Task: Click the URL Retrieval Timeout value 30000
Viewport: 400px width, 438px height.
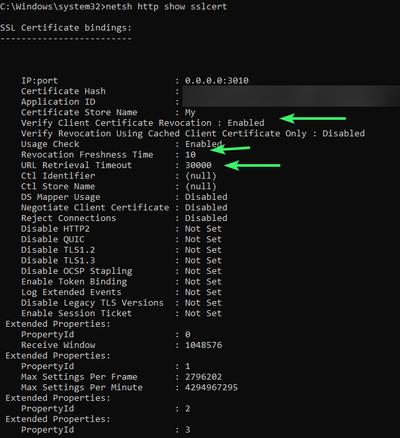Action: 198,165
